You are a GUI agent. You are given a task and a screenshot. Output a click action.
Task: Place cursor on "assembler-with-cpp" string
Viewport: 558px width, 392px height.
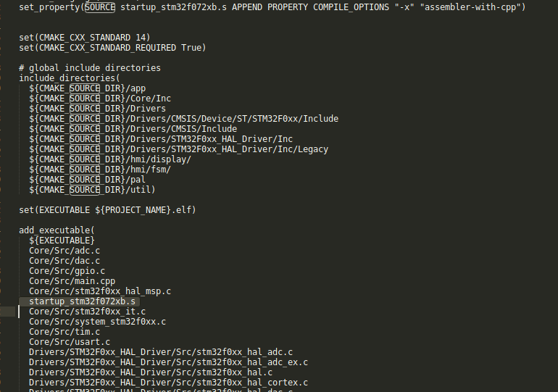pos(471,7)
